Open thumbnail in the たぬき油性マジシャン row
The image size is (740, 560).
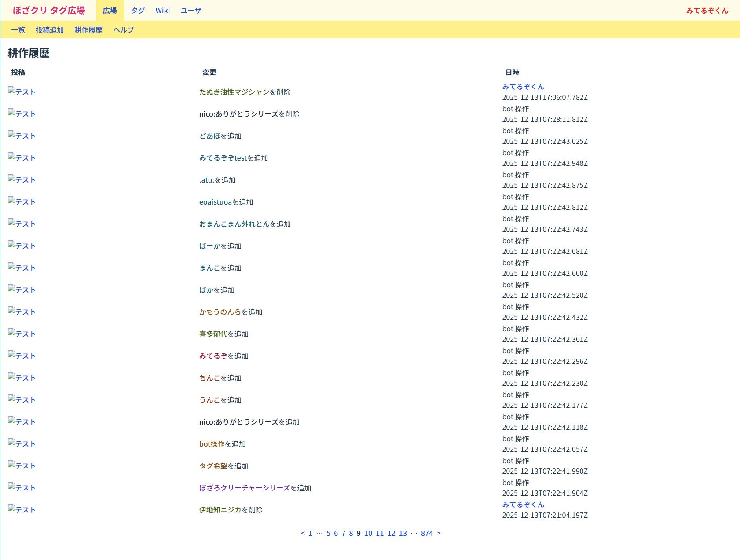coord(22,92)
